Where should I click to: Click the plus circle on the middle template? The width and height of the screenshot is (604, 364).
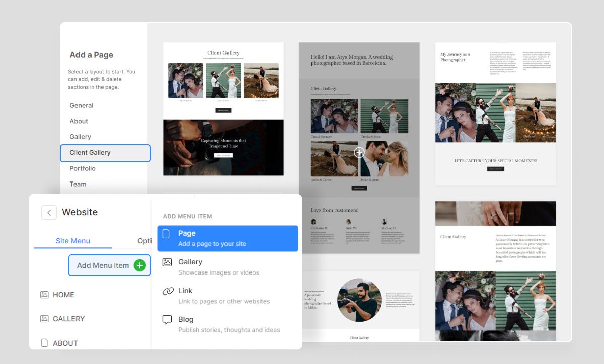(x=360, y=152)
